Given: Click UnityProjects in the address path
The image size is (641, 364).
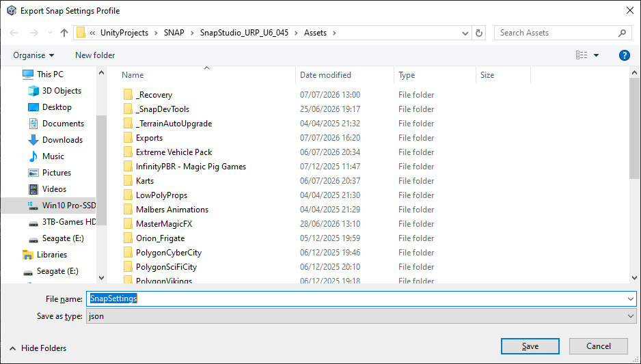Looking at the screenshot, I should point(124,33).
